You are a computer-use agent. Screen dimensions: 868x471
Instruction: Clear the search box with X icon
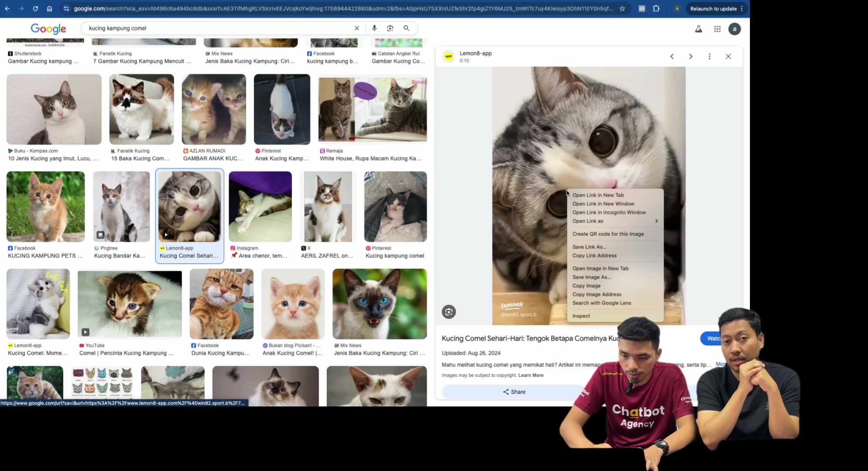point(357,28)
